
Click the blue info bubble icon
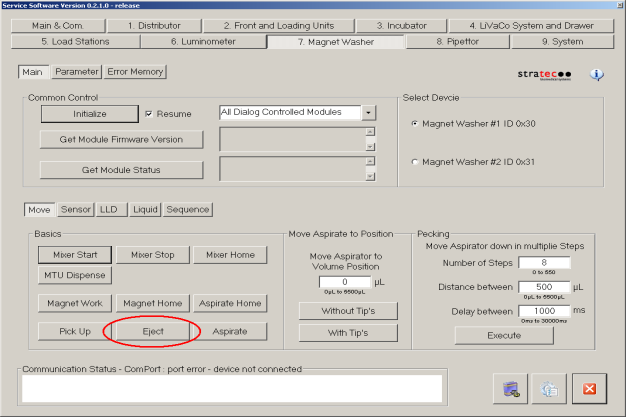click(597, 75)
